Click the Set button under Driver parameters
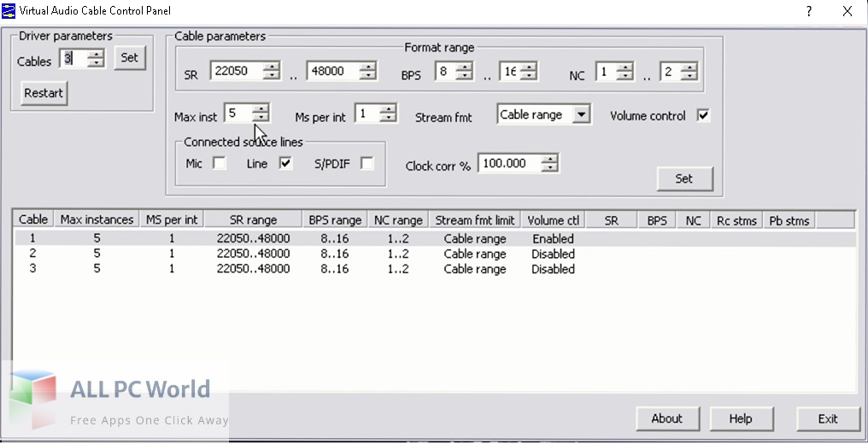Image resolution: width=868 pixels, height=444 pixels. (130, 57)
